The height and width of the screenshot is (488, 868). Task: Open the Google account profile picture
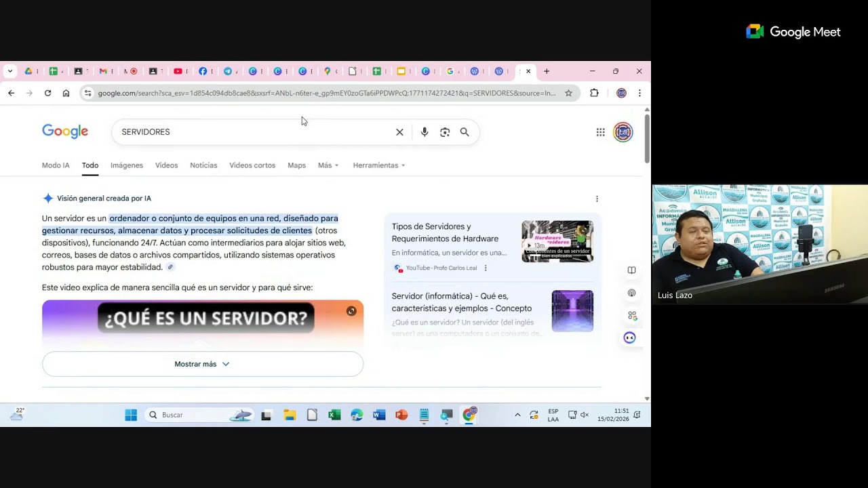(623, 132)
